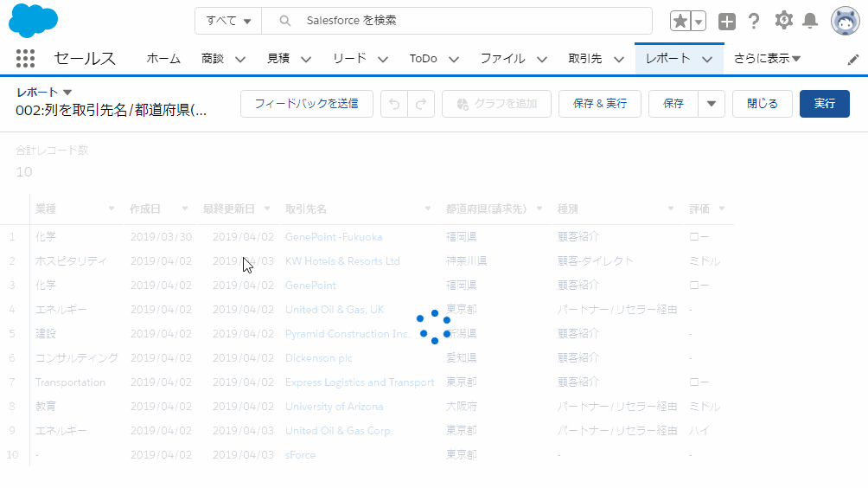
Task: Click the Transportation industry cell
Action: pos(70,382)
